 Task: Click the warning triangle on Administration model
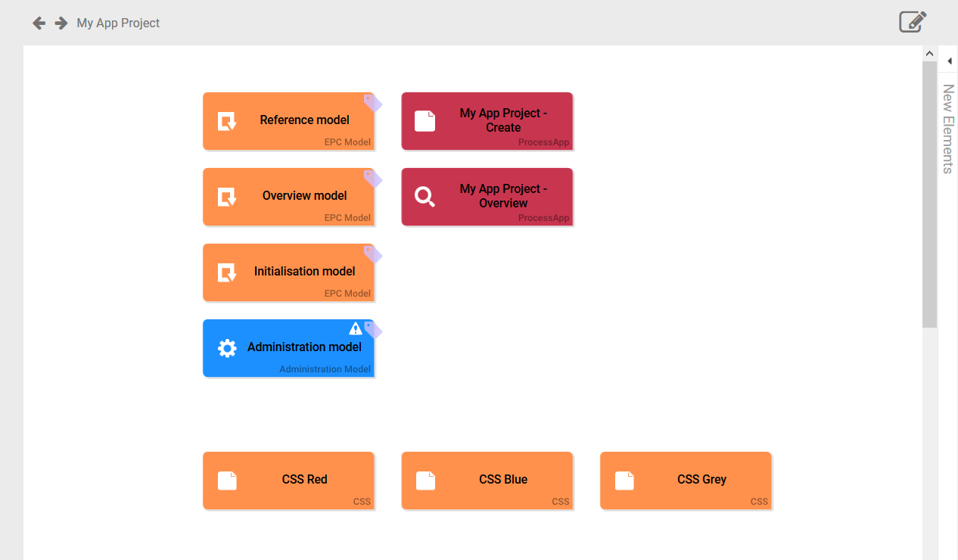pyautogui.click(x=356, y=328)
